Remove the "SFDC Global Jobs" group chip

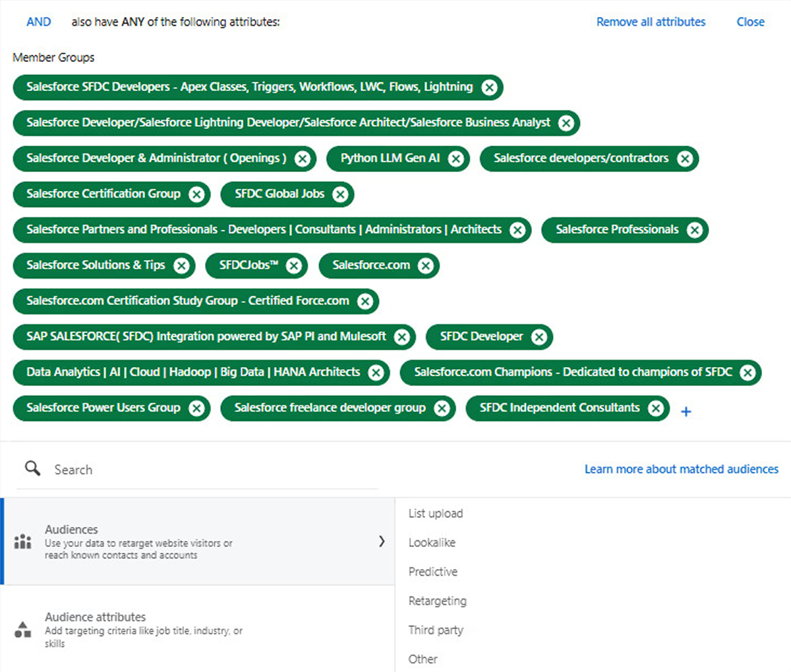coord(340,194)
